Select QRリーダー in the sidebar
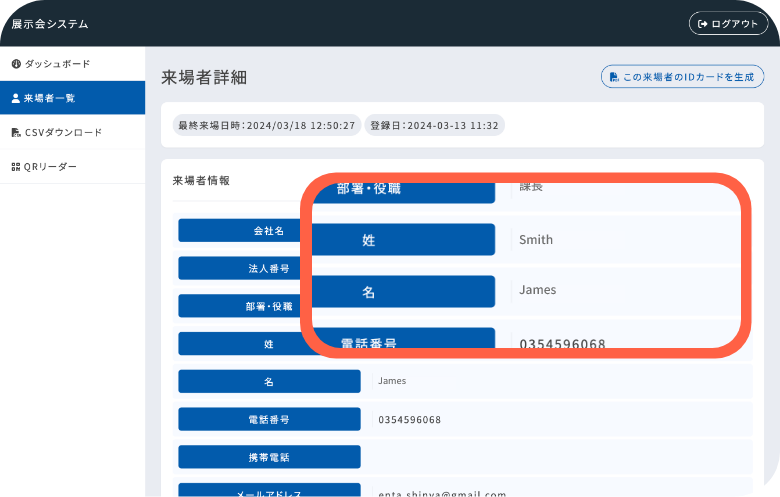The height and width of the screenshot is (497, 780). 50,167
